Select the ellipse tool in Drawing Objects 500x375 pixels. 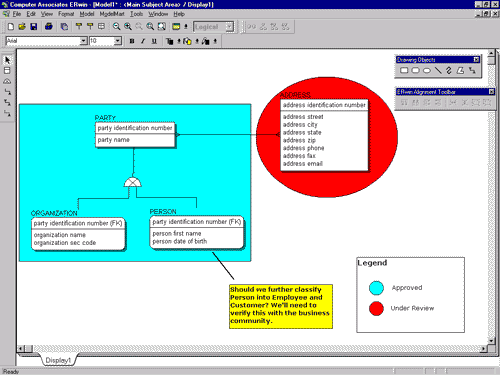[x=427, y=70]
